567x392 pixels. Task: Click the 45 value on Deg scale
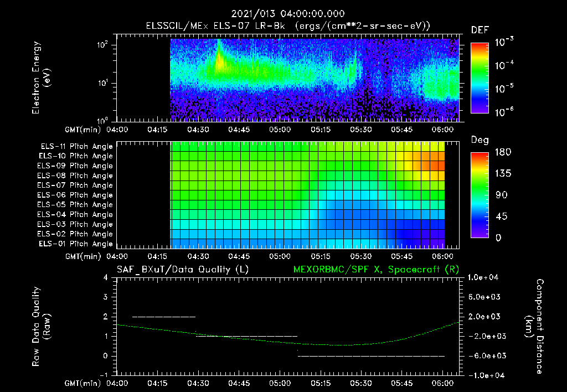point(501,216)
